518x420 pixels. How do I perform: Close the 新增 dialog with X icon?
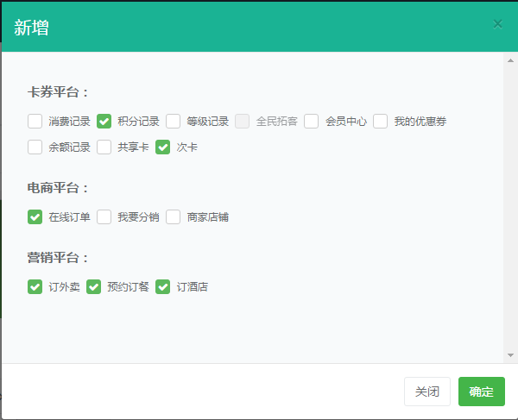click(497, 24)
